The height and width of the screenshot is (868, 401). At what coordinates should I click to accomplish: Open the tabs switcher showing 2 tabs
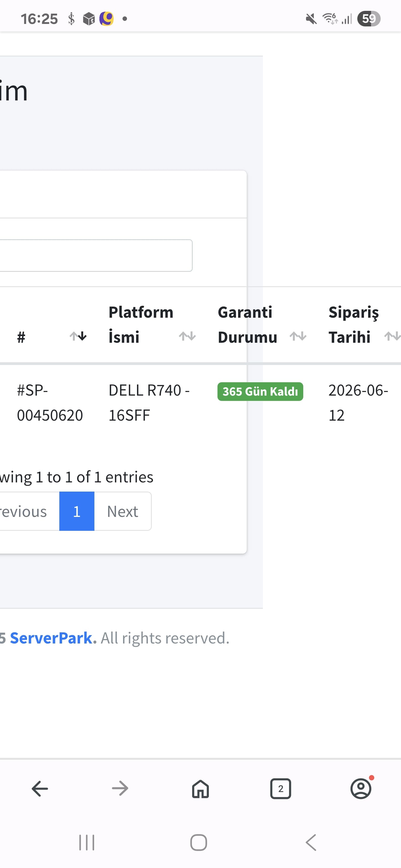point(281,789)
